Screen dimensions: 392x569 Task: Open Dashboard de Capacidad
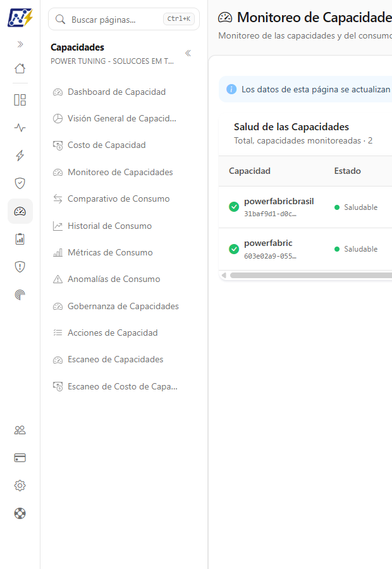[x=116, y=92]
